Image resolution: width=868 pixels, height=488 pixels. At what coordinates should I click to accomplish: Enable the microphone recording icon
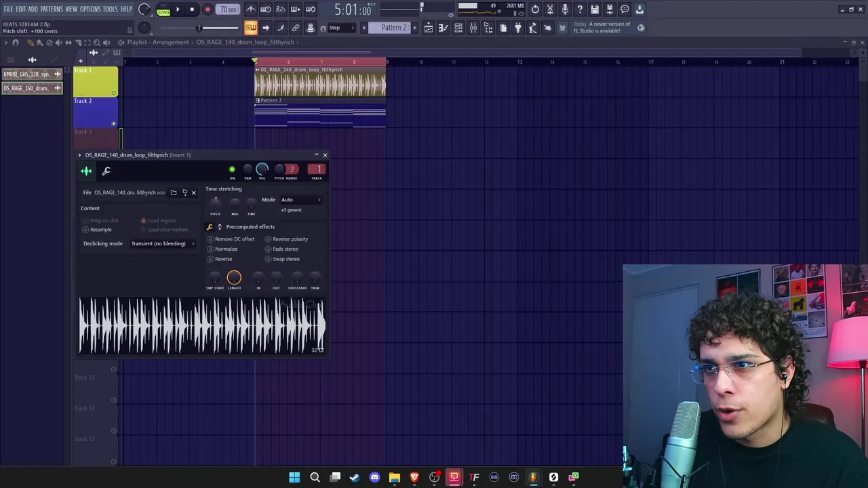[565, 9]
